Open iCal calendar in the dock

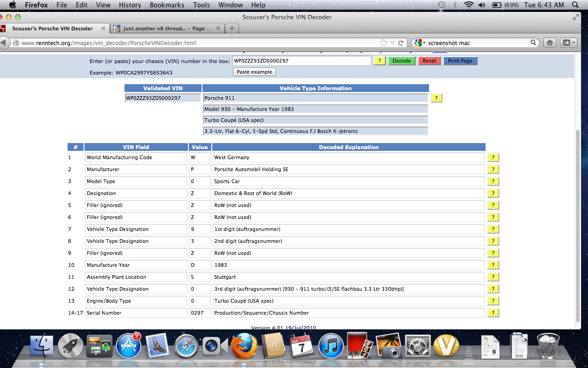302,346
